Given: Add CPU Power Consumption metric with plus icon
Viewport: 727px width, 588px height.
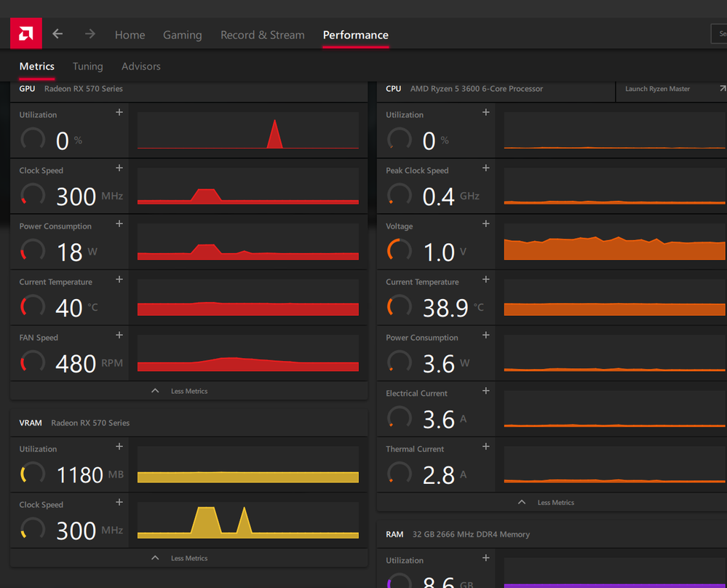Looking at the screenshot, I should [x=486, y=335].
